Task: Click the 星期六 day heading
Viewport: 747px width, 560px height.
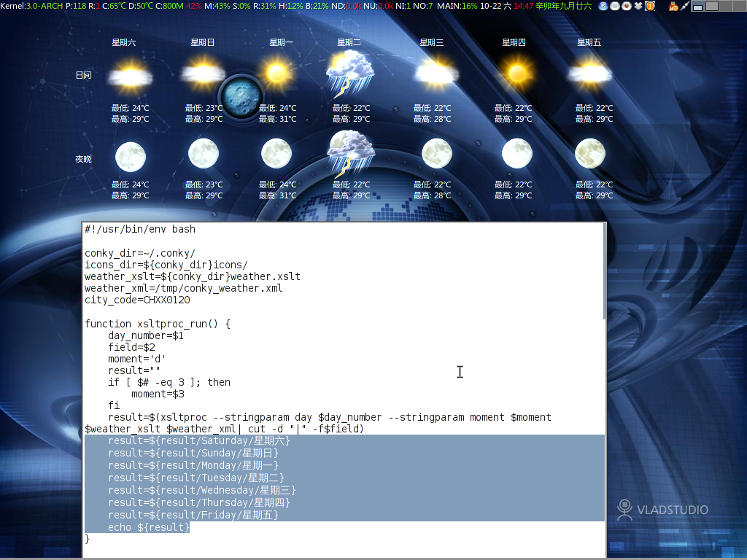Action: click(x=124, y=42)
